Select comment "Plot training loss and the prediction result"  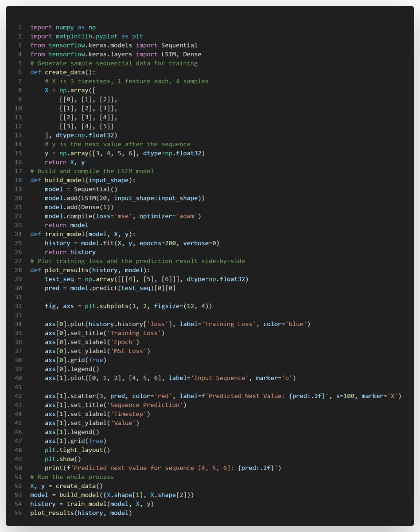tap(137, 261)
